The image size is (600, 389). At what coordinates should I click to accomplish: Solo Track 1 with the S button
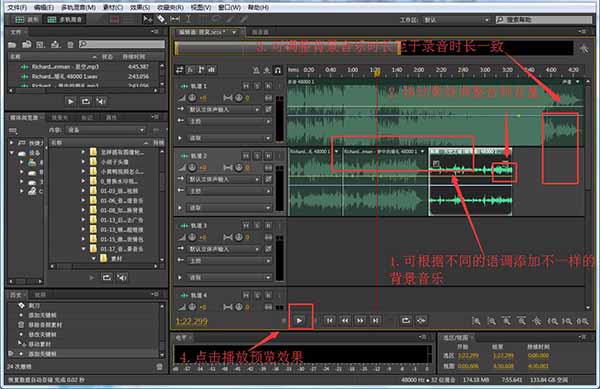(x=257, y=86)
